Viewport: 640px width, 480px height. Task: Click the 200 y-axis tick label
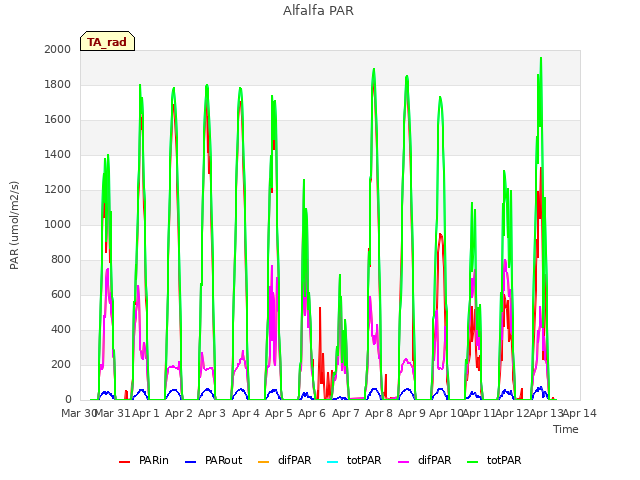tap(61, 364)
